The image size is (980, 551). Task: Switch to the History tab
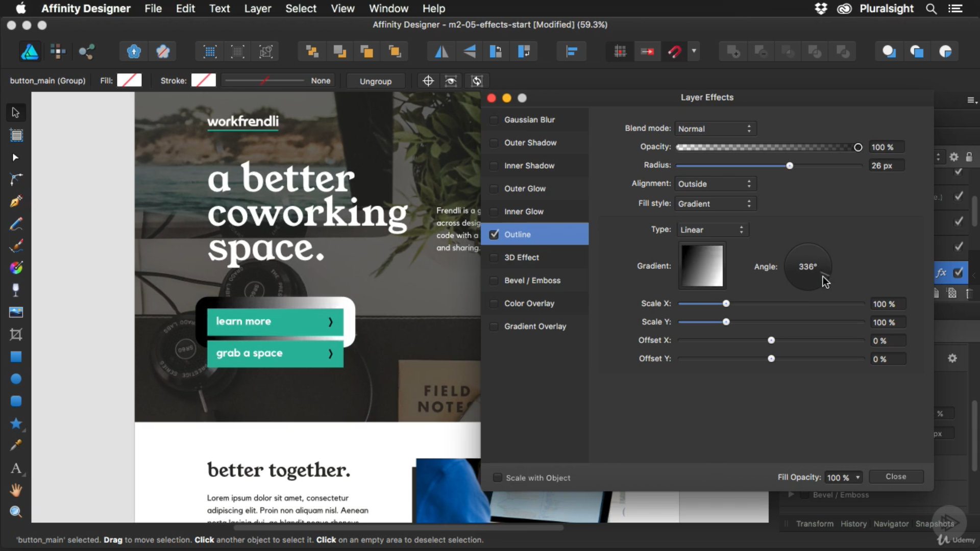point(853,524)
